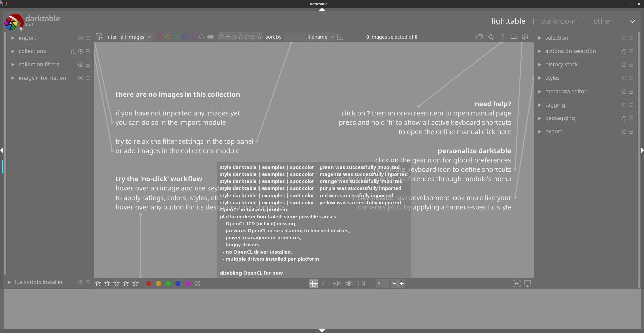Open the 'all images' filter dropdown

pyautogui.click(x=136, y=37)
